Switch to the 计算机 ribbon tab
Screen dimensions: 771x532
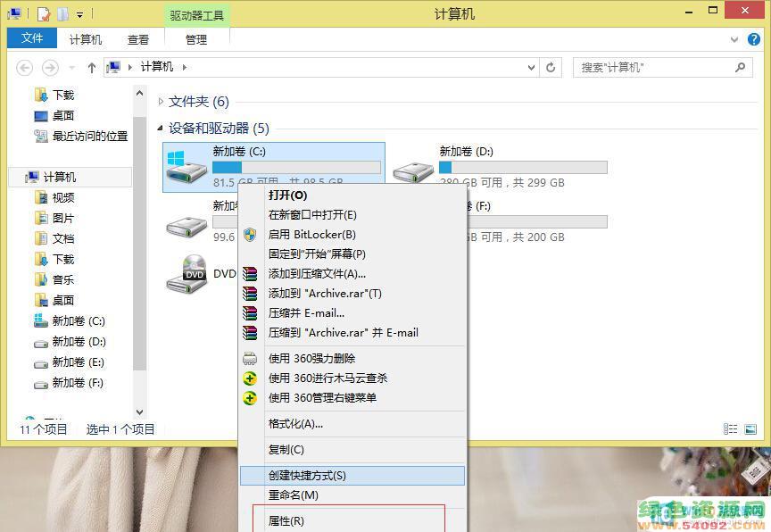pos(86,39)
